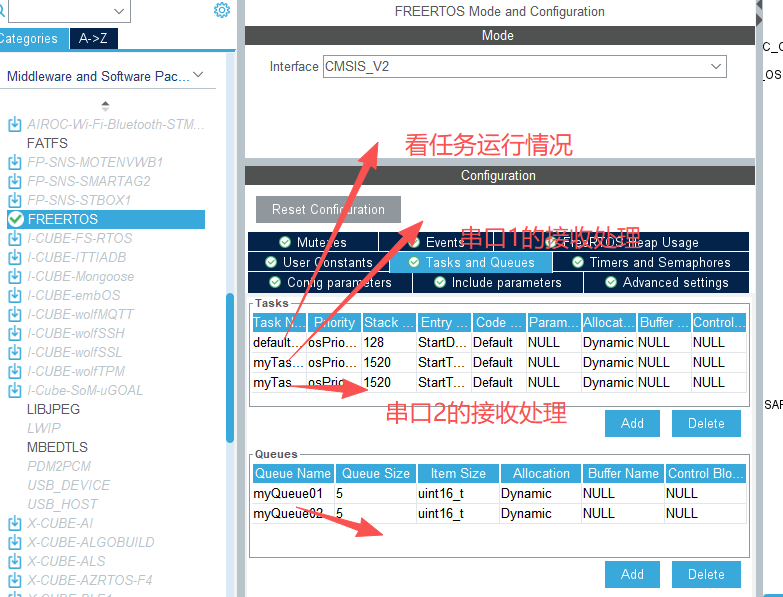Click Allocation column header in Queues
783x597 pixels.
(541, 473)
